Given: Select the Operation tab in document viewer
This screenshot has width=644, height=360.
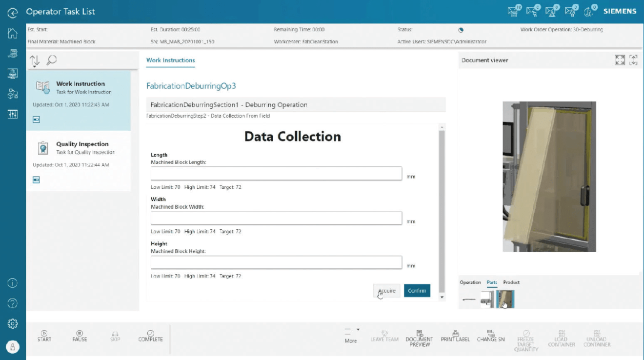Looking at the screenshot, I should point(470,282).
